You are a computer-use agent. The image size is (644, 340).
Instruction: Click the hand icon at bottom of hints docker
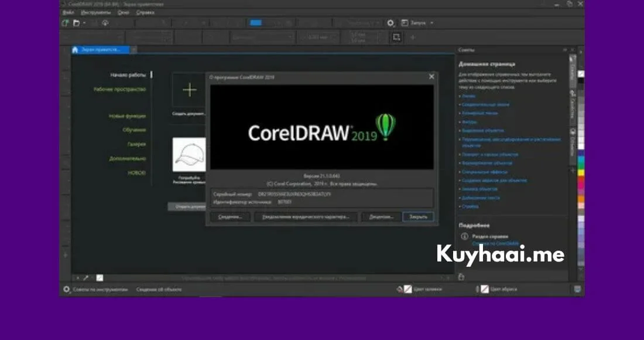(461, 277)
